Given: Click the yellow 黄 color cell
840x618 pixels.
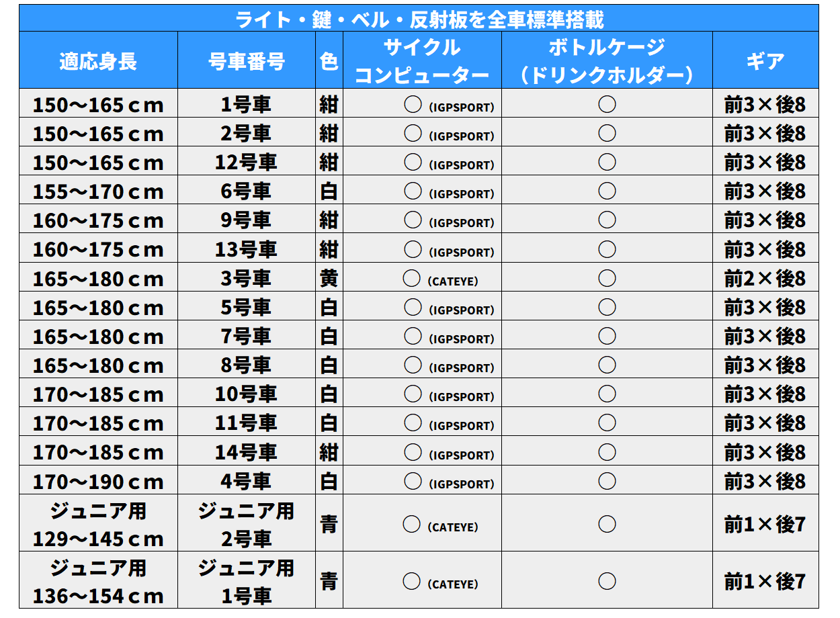Looking at the screenshot, I should click(329, 278).
